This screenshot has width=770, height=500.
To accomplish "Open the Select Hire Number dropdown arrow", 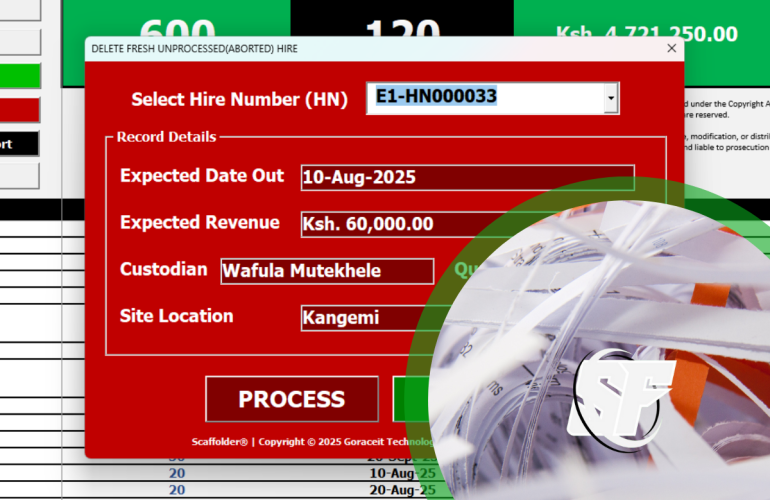I will [x=610, y=98].
